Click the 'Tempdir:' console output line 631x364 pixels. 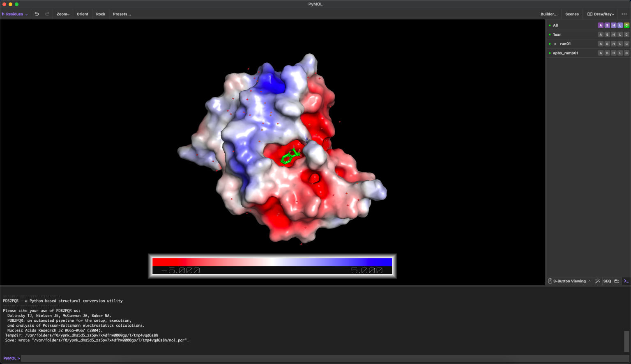pos(81,335)
